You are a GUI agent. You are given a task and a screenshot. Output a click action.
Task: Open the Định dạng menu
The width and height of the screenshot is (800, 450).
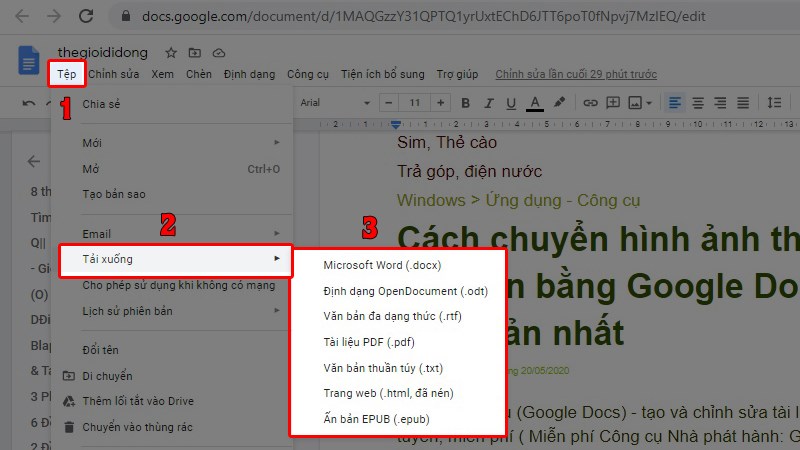click(249, 74)
